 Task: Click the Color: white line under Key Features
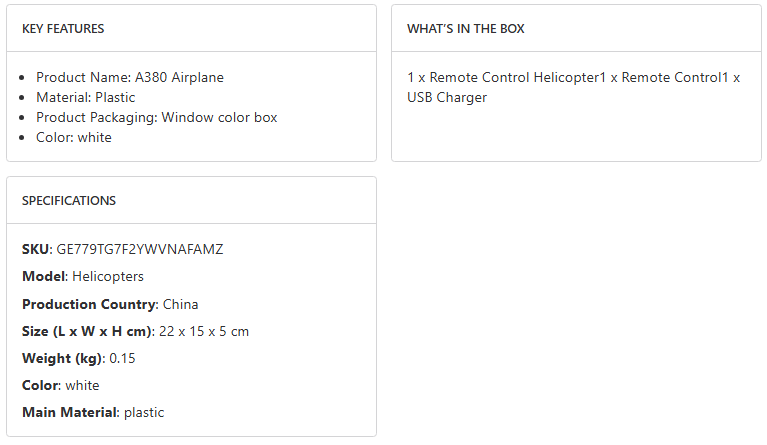[x=74, y=137]
